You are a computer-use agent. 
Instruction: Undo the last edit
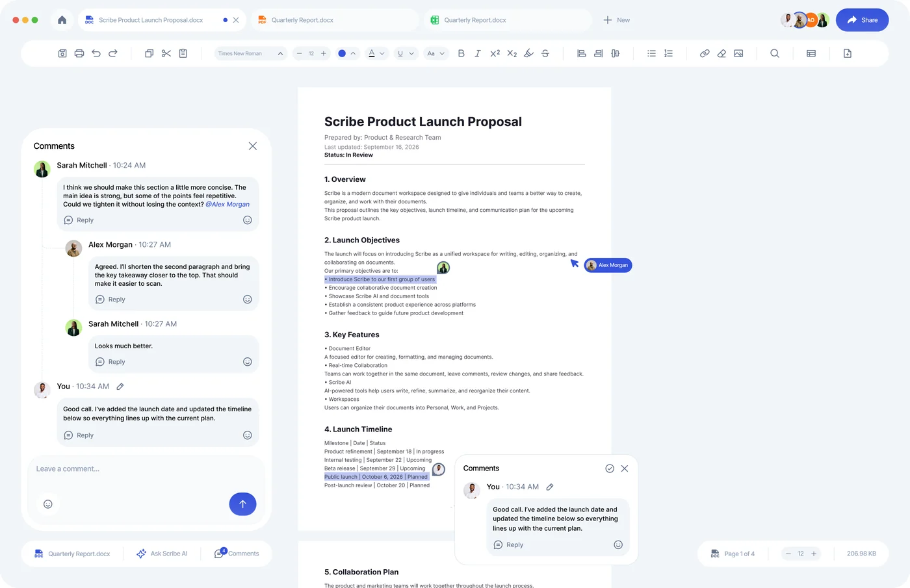(96, 53)
